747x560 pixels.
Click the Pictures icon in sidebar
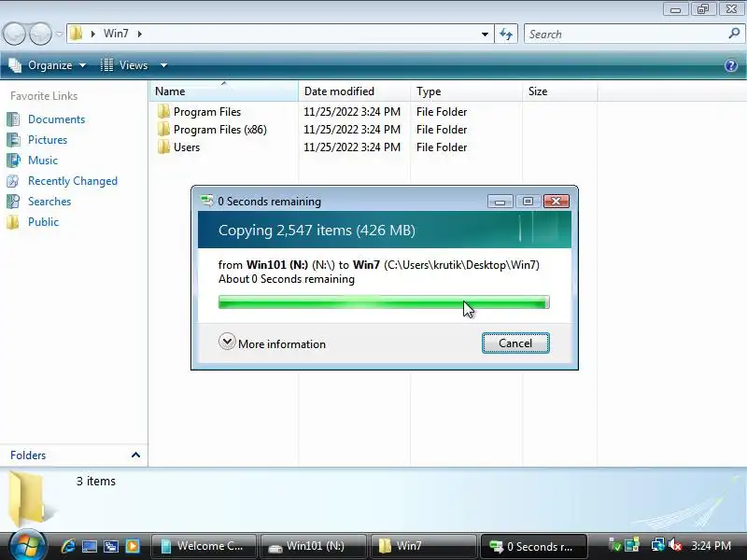click(13, 140)
